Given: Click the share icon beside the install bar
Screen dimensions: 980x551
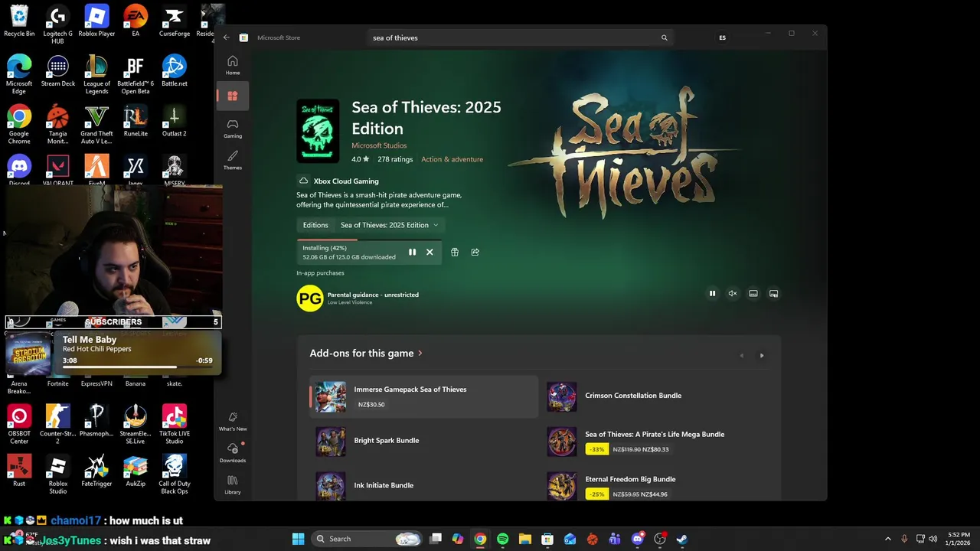Looking at the screenshot, I should 475,252.
